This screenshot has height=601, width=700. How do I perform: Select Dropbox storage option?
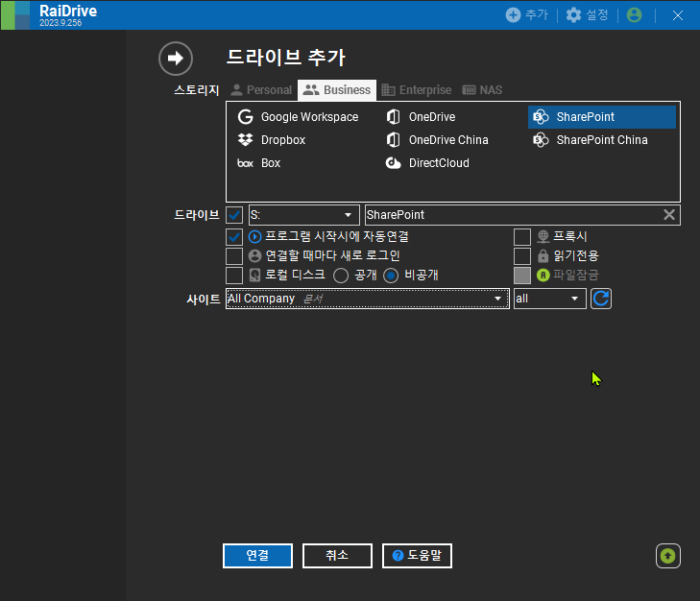272,140
